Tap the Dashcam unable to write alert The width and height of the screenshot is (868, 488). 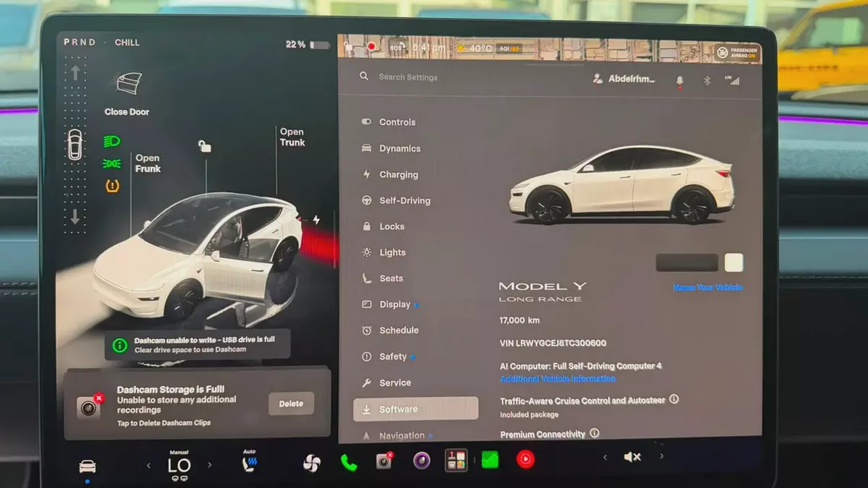197,344
